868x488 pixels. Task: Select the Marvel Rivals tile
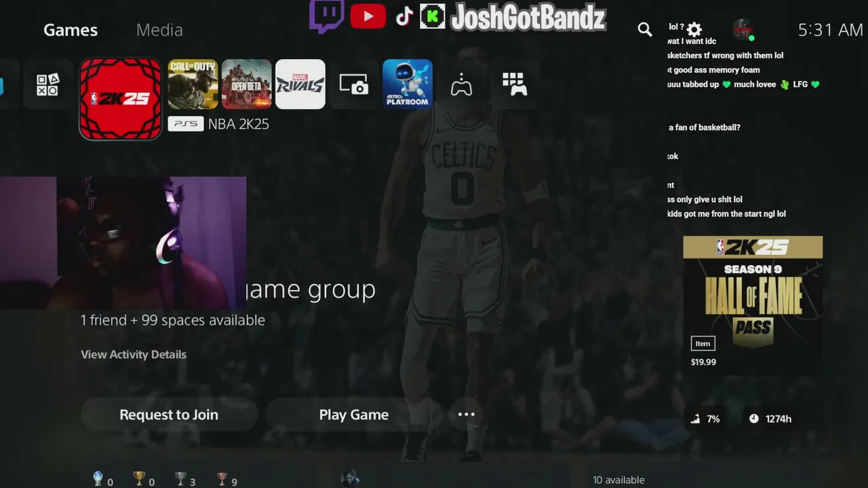click(x=300, y=84)
